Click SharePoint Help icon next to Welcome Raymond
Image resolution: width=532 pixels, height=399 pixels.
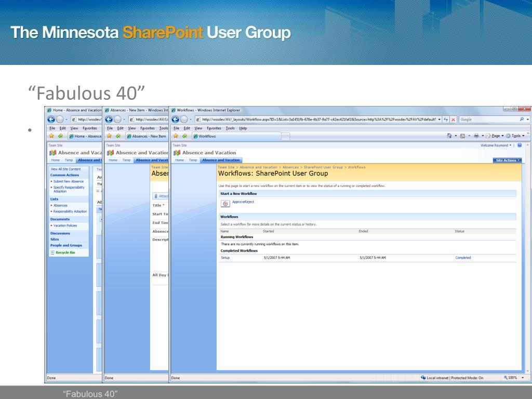click(520, 145)
